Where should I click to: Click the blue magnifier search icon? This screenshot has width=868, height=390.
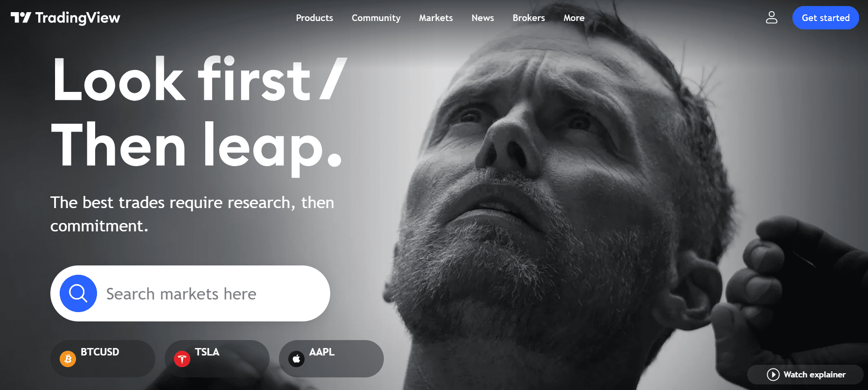(78, 293)
